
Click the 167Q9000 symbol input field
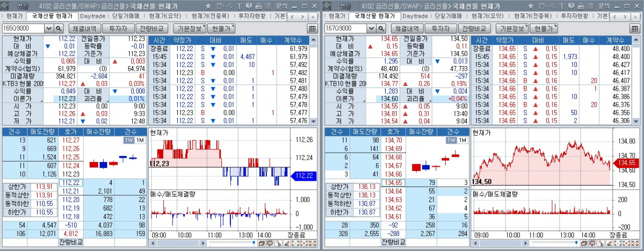346,29
